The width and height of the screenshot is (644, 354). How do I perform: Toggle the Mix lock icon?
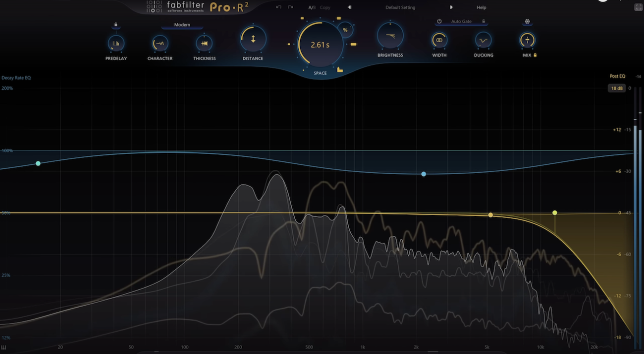(x=535, y=55)
